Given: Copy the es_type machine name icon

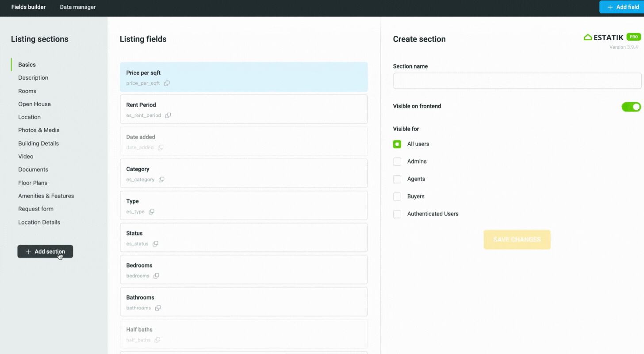Looking at the screenshot, I should click(151, 212).
